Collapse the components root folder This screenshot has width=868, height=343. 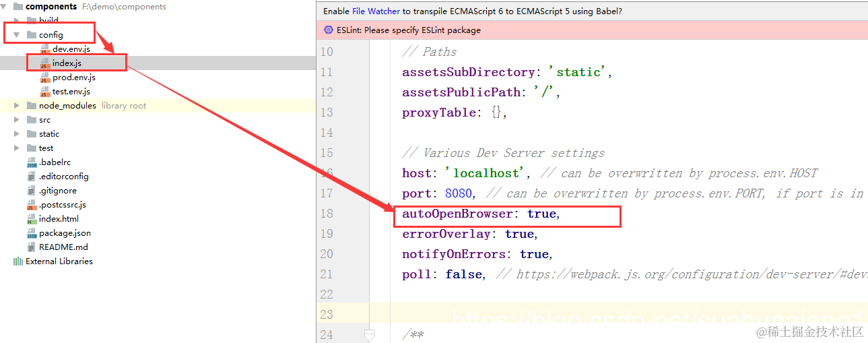point(4,7)
